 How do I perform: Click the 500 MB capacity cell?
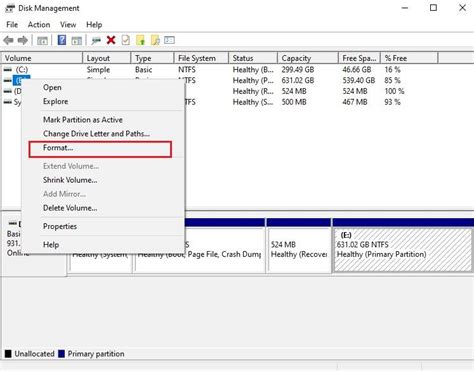click(294, 102)
